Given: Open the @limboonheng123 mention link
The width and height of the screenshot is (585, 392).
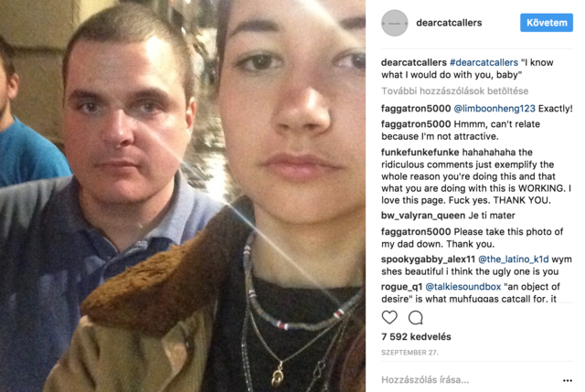Looking at the screenshot, I should point(495,109).
